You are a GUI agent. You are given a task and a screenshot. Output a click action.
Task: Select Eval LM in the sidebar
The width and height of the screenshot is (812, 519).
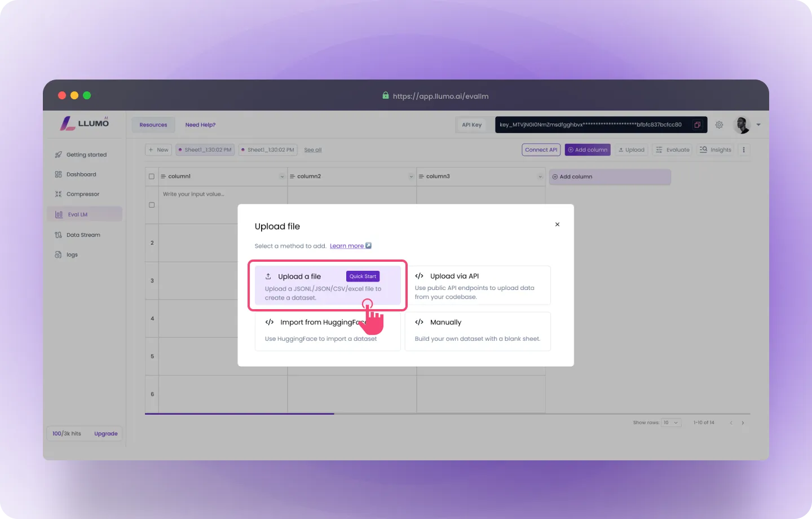point(85,214)
